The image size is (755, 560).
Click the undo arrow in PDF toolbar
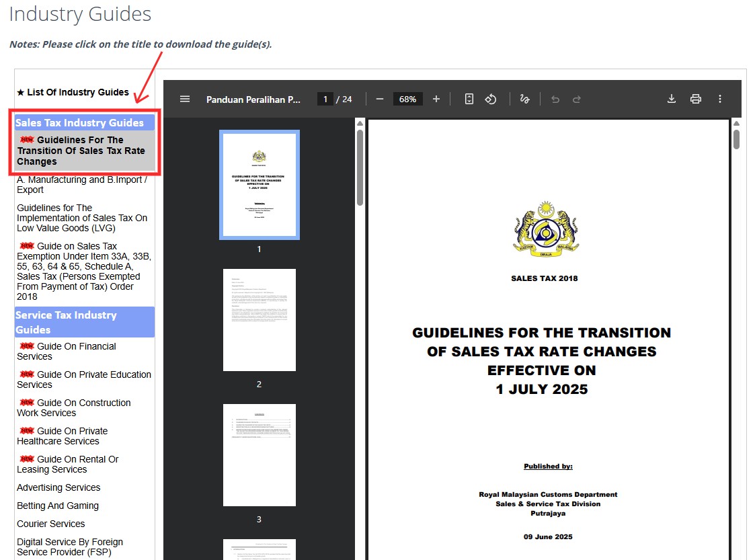(x=555, y=99)
